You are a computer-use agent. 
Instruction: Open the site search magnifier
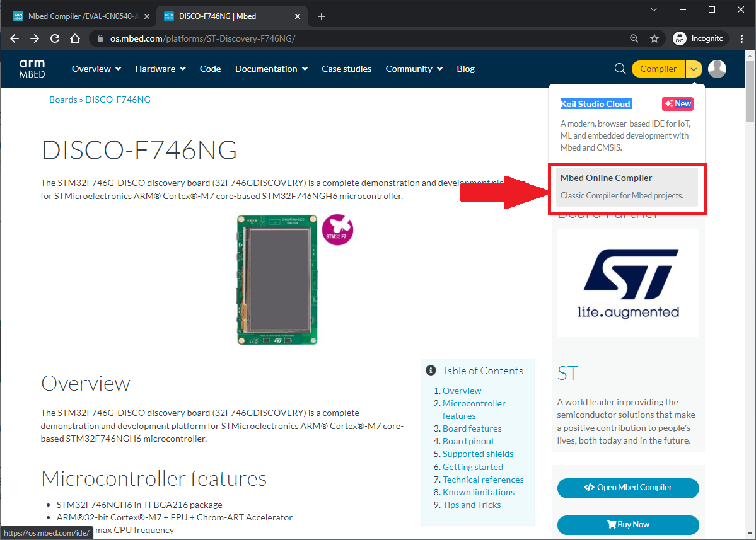(620, 69)
